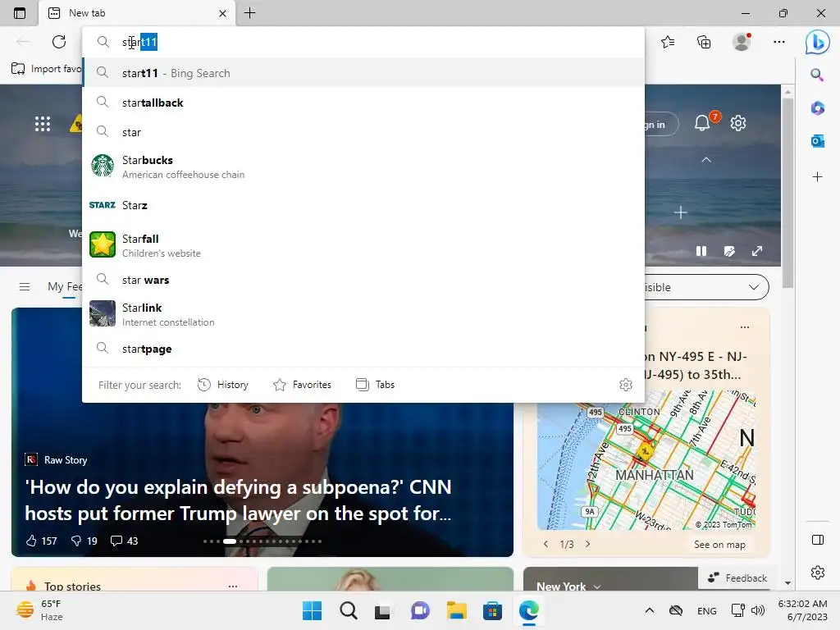This screenshot has height=630, width=840.
Task: Open Top stories more options ellipsis
Action: [x=232, y=586]
